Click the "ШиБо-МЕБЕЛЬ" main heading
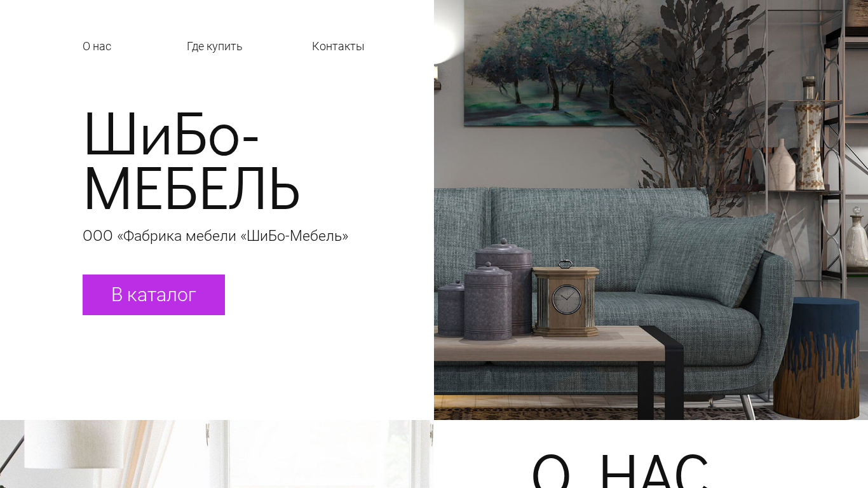The width and height of the screenshot is (868, 488). coord(191,162)
